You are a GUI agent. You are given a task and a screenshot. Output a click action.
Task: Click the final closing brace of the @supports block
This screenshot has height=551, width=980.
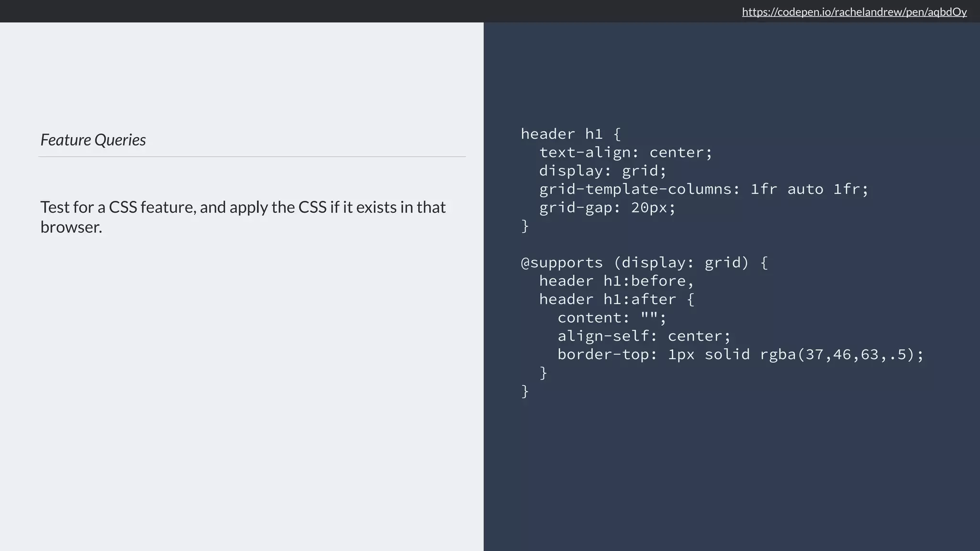(x=525, y=391)
